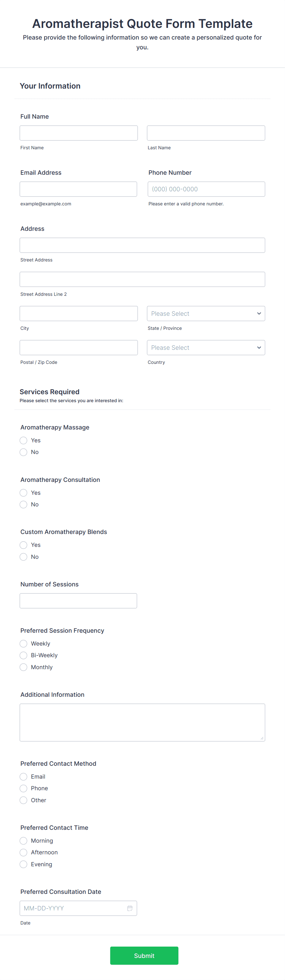
Task: Focus the Last Name input field
Action: coord(206,133)
